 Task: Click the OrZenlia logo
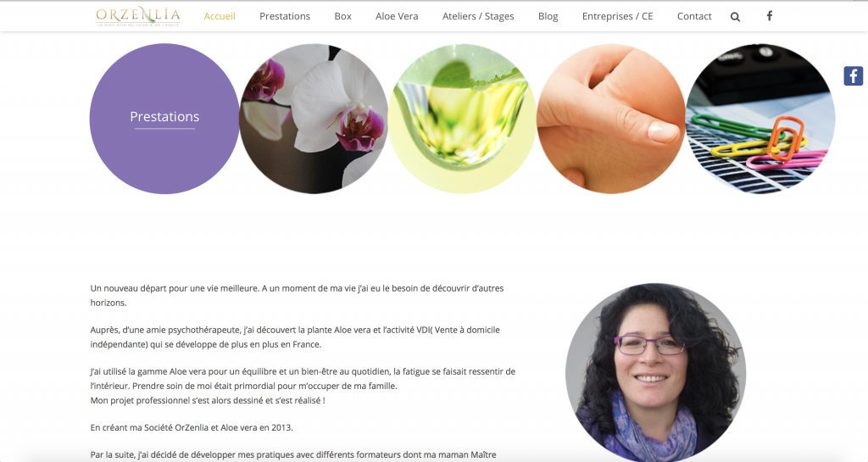point(138,16)
